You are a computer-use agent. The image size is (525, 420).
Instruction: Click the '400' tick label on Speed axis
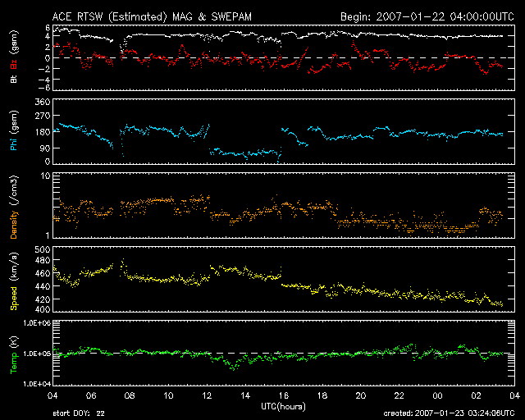(x=43, y=308)
